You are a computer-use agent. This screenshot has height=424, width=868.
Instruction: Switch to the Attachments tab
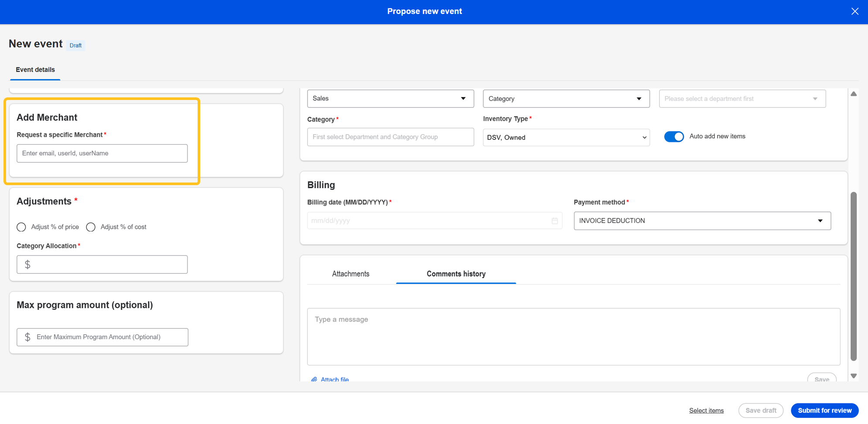click(350, 274)
